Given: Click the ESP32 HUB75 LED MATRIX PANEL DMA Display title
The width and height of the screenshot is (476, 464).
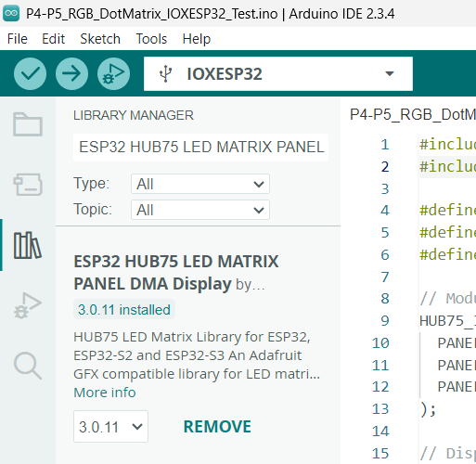Looking at the screenshot, I should click(x=175, y=273).
